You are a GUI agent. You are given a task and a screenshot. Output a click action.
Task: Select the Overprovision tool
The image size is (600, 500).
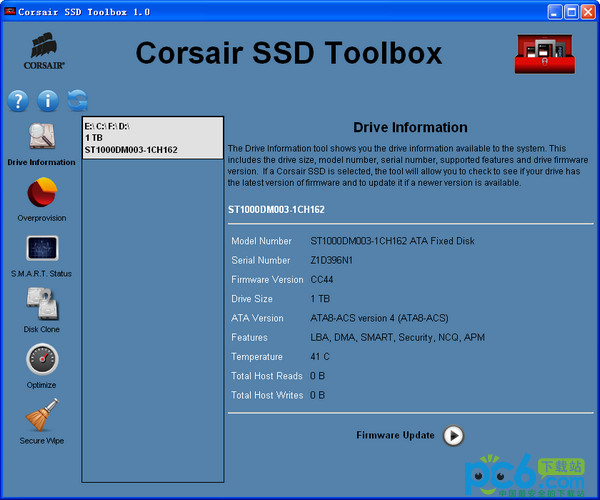41,193
